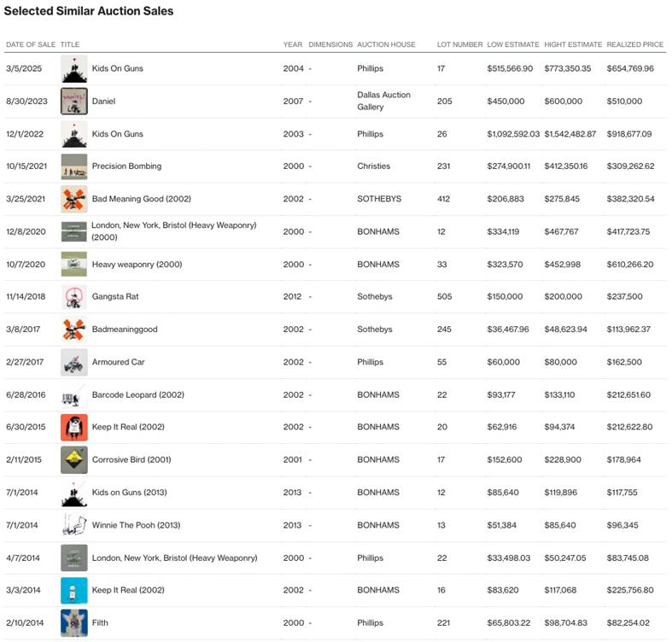Click the Bad Meaning Good (2002) title
672x642 pixels.
[142, 199]
